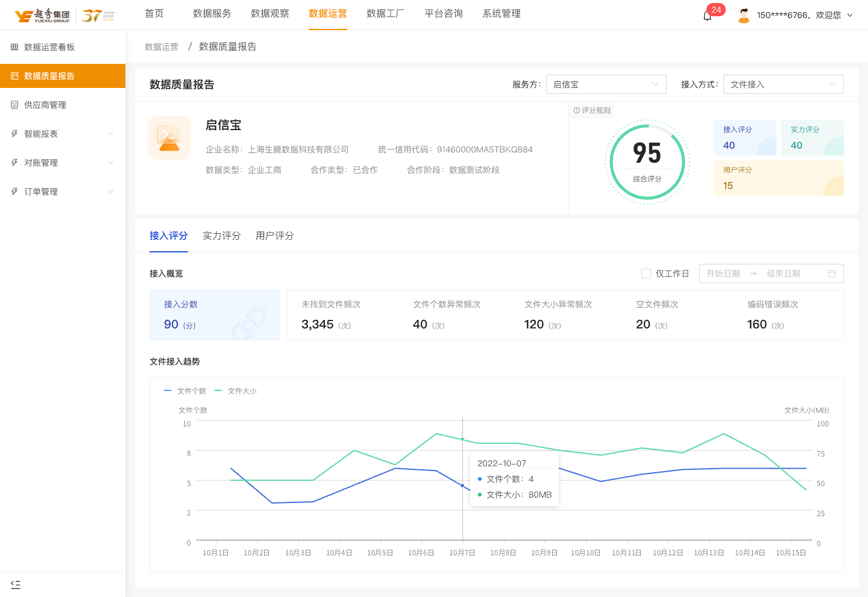This screenshot has height=597, width=868.
Task: Collapse the sidebar with bottom toggle icon
Action: pyautogui.click(x=16, y=584)
